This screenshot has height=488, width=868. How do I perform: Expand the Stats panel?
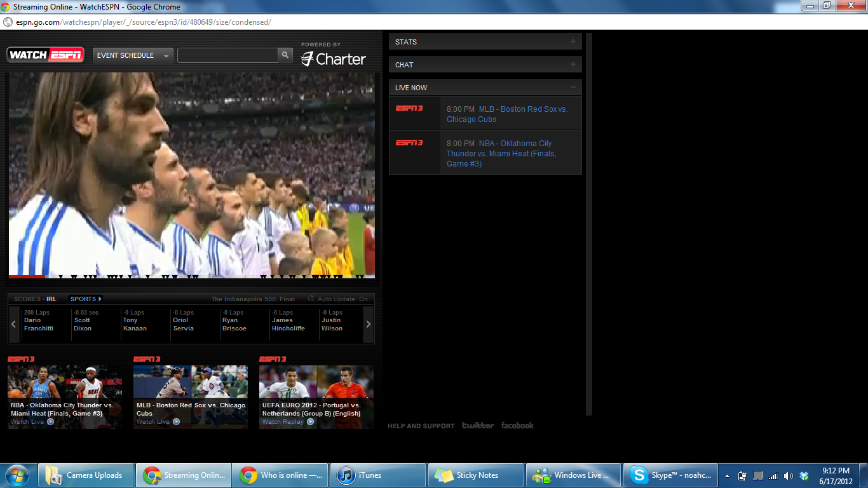(x=573, y=42)
